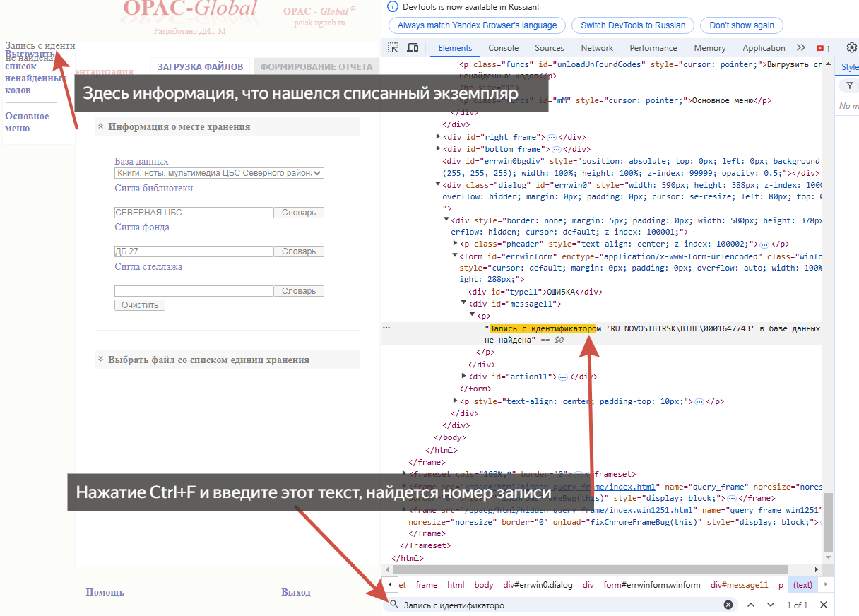Click the Сигла стеллажа input field

click(x=194, y=291)
